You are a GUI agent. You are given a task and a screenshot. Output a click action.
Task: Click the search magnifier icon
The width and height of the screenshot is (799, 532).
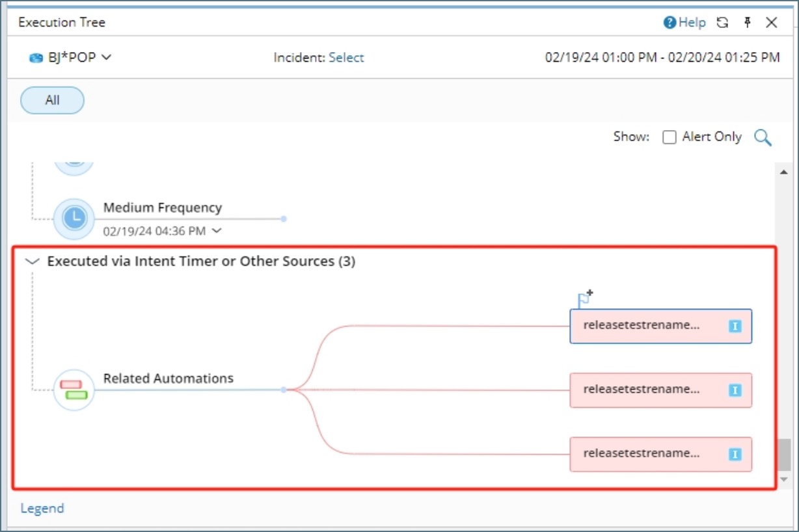click(x=763, y=137)
